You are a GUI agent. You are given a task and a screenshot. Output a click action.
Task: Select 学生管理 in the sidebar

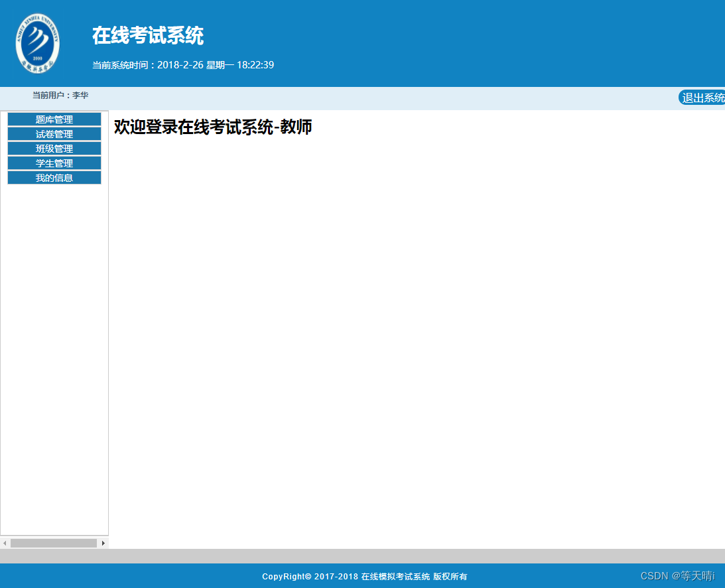pyautogui.click(x=54, y=163)
